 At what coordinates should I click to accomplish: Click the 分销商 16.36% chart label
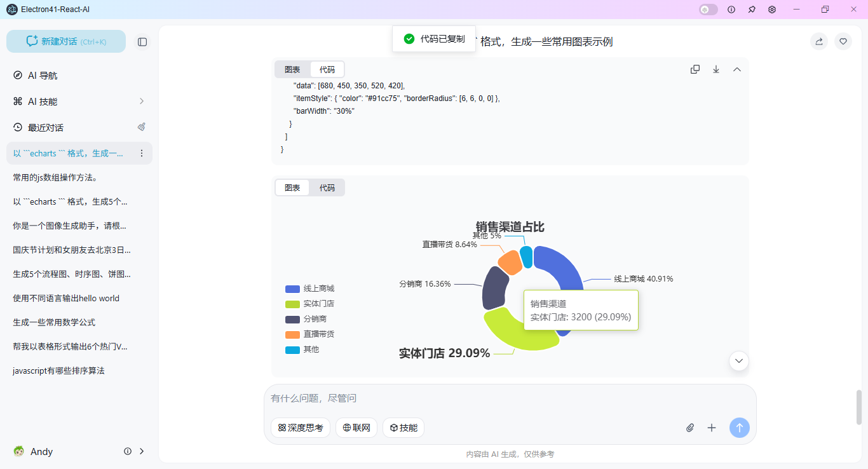click(x=425, y=283)
